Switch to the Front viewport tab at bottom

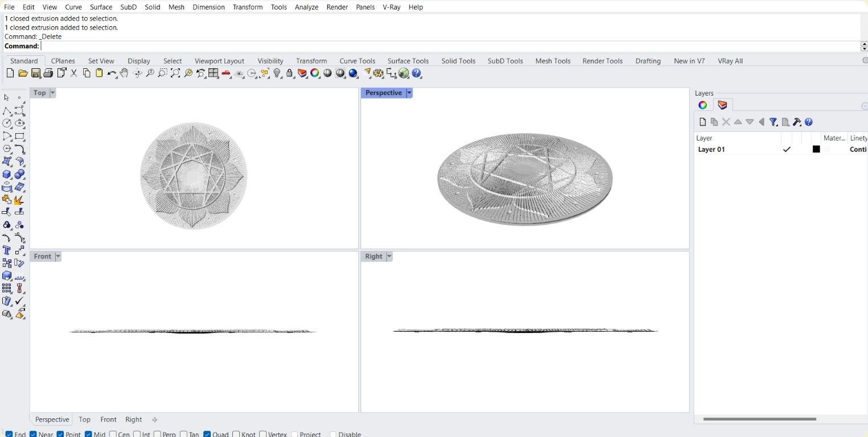[x=108, y=419]
